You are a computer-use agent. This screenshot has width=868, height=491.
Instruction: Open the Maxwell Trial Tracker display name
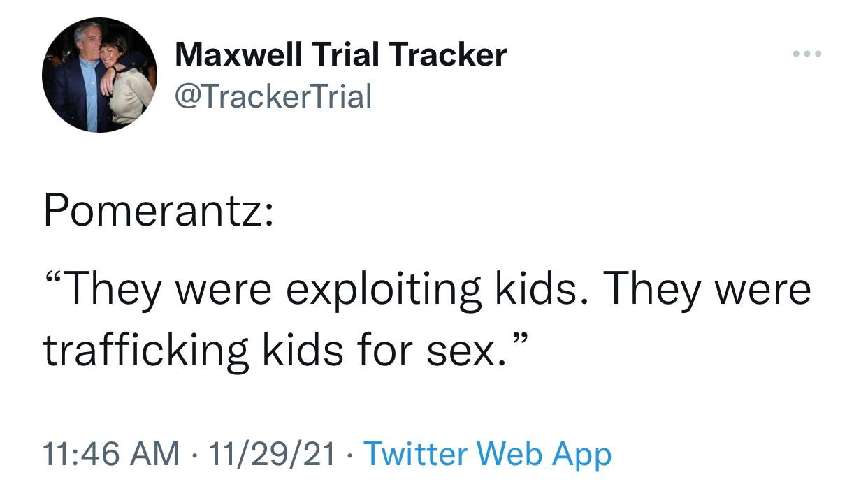(340, 54)
